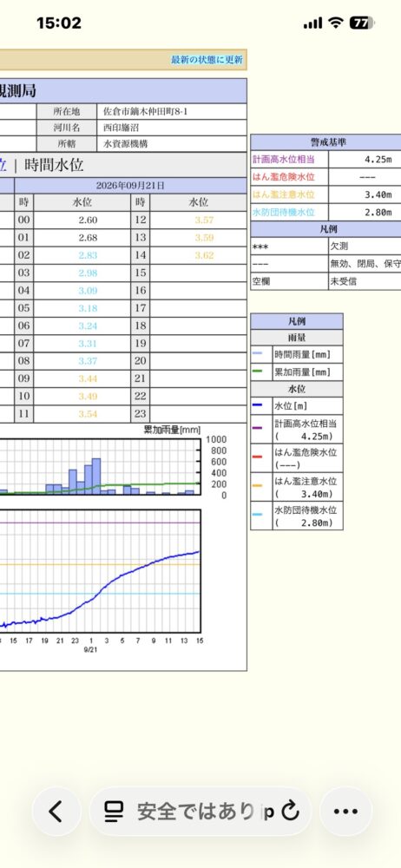Tap the 所在地 label cell

coord(67,112)
